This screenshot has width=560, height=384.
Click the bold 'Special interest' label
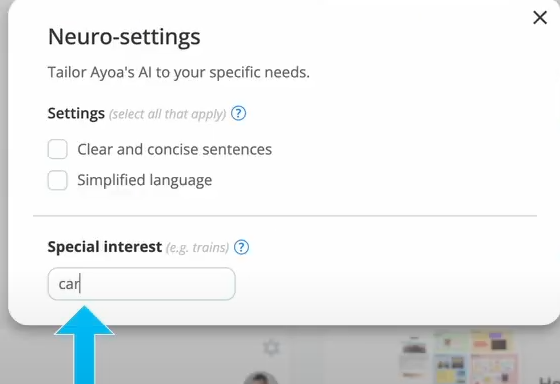[x=105, y=247]
